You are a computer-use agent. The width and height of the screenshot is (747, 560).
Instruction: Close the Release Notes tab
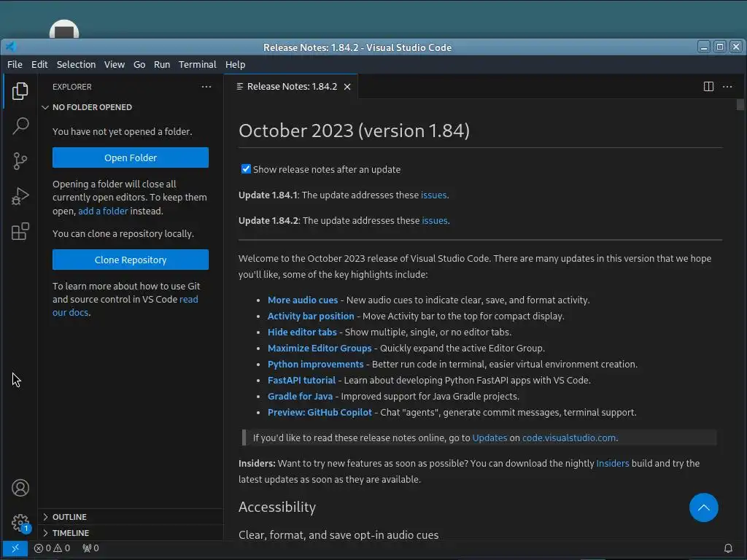click(347, 87)
